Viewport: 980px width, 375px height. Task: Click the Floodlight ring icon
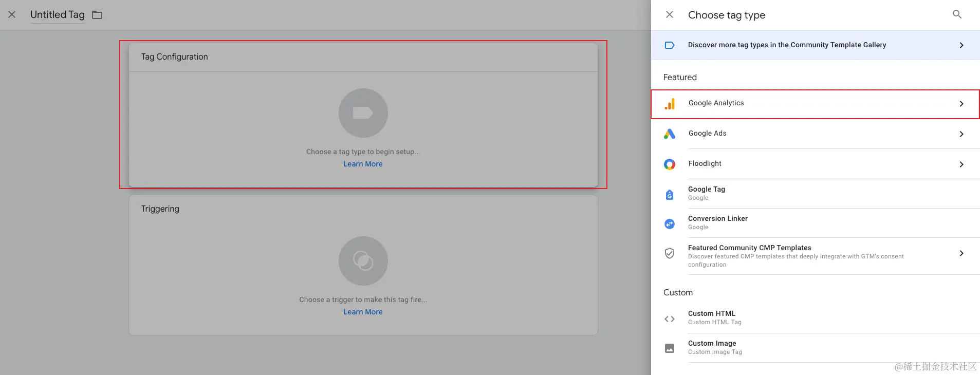click(670, 164)
